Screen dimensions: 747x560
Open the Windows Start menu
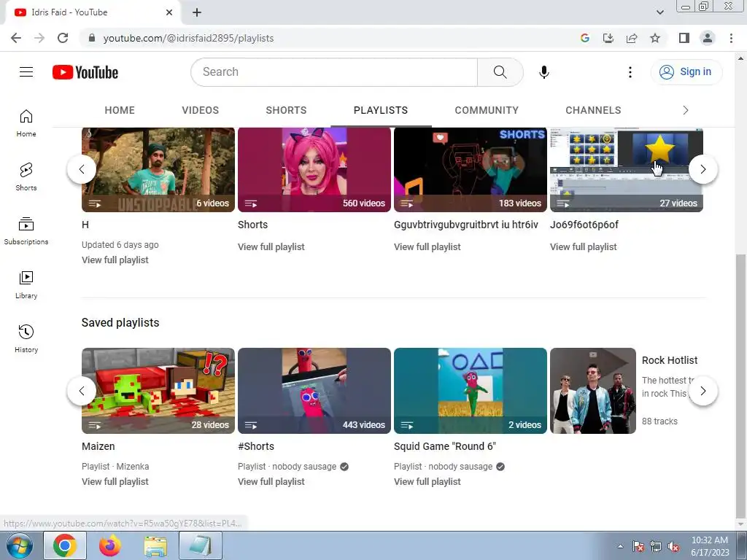tap(20, 545)
